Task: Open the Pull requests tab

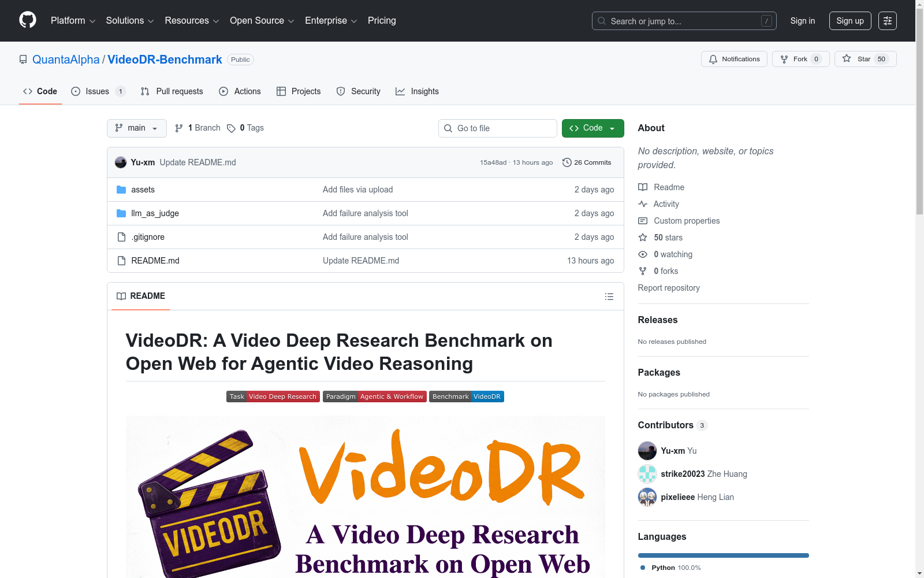Action: [172, 91]
